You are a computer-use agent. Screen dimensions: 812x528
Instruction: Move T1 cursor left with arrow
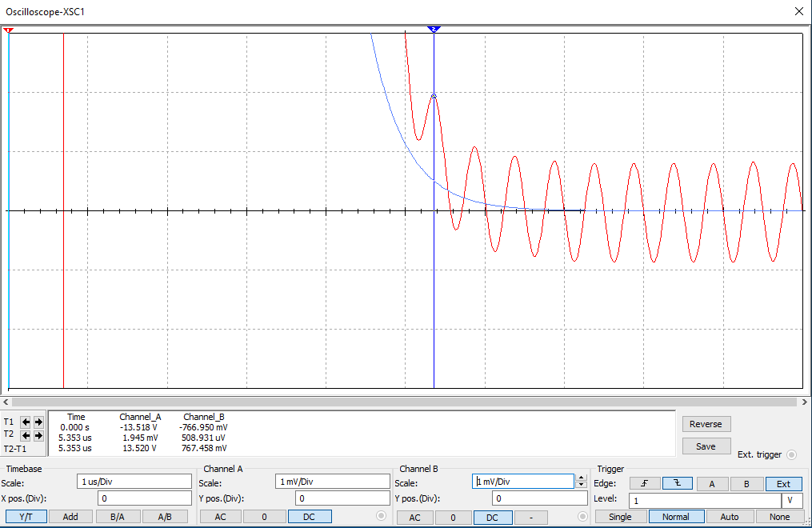(26, 422)
